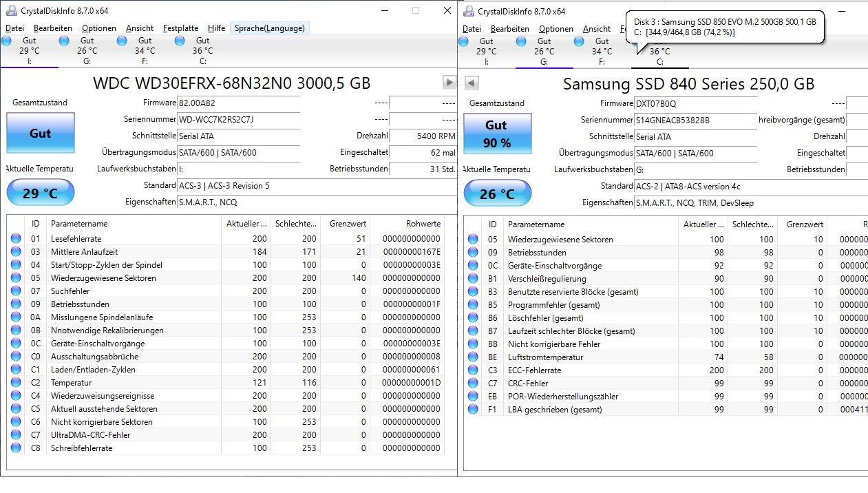The width and height of the screenshot is (868, 493).
Task: Click status icon for Schreibfehlerrate row
Action: pos(16,448)
